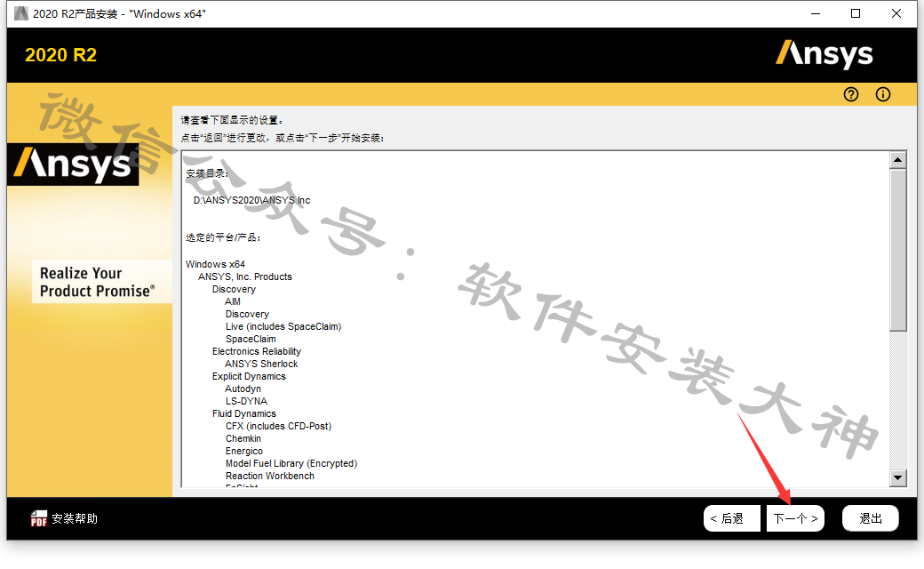This screenshot has width=924, height=569.
Task: Click the '选定的平台/产品:' label
Action: (x=223, y=237)
